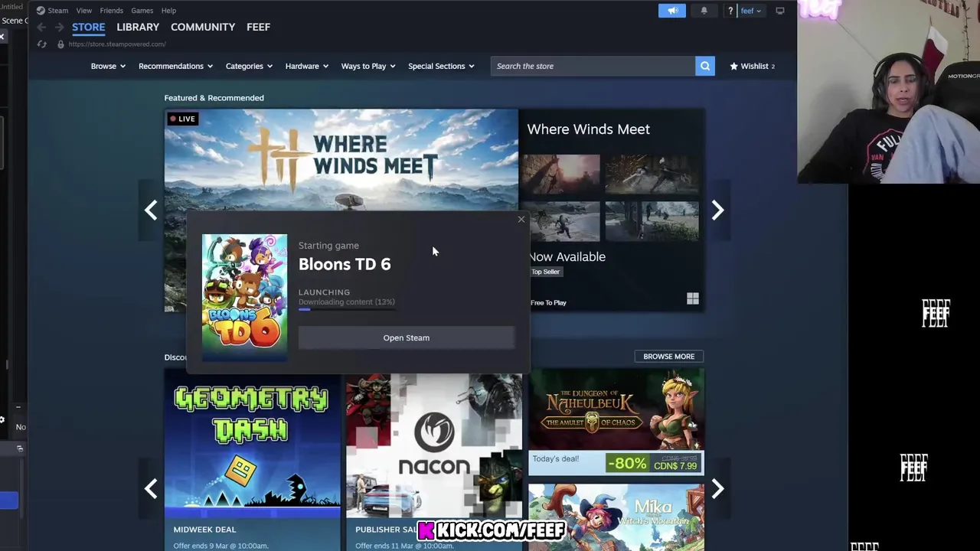Click the Steam announcements megaphone icon

coord(671,11)
